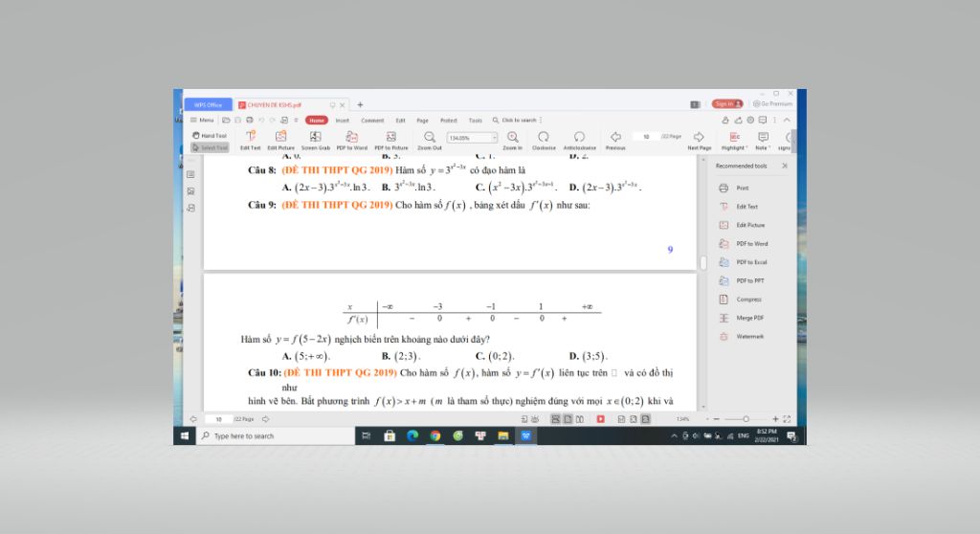Enter full screen from status bar icon
Screen dimensions: 980x534
click(787, 419)
